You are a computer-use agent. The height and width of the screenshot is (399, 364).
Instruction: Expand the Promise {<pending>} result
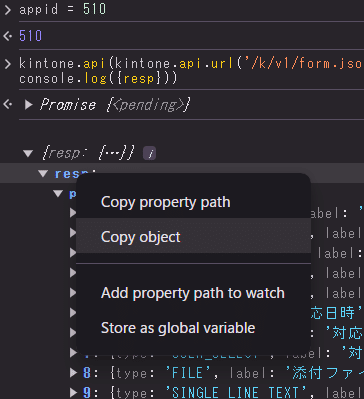pos(29,105)
